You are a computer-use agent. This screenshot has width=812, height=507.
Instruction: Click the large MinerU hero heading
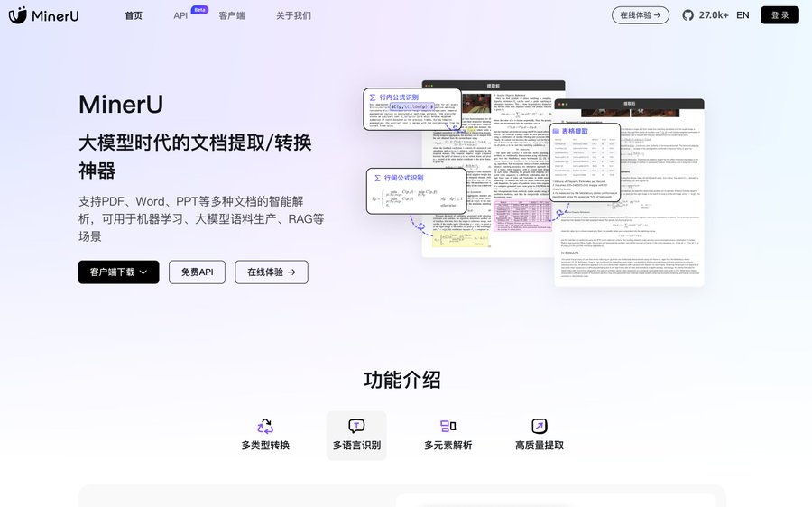(x=121, y=104)
